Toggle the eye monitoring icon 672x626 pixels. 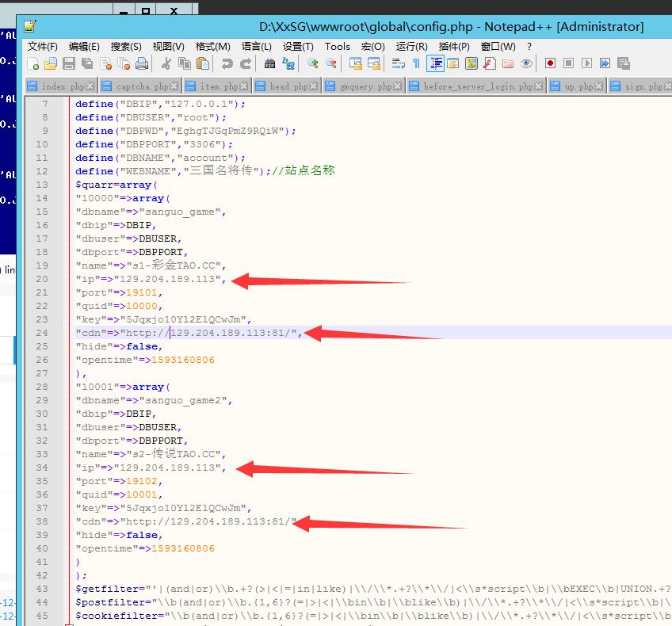[526, 64]
